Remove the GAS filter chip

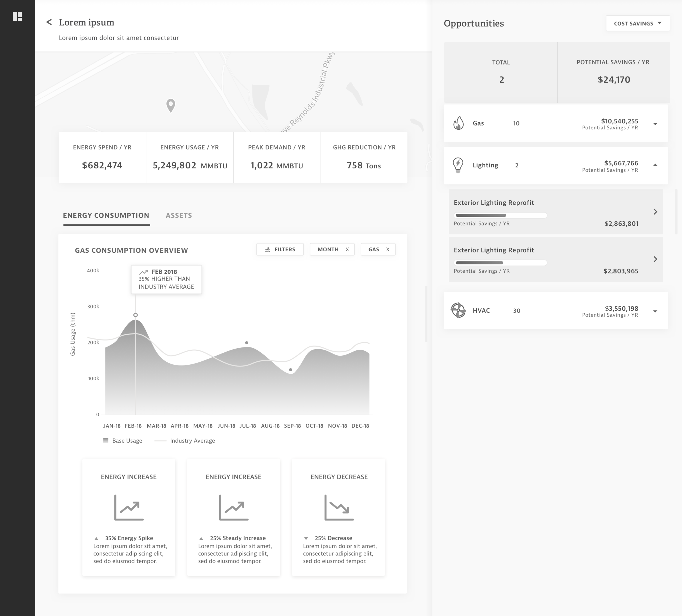coord(388,249)
